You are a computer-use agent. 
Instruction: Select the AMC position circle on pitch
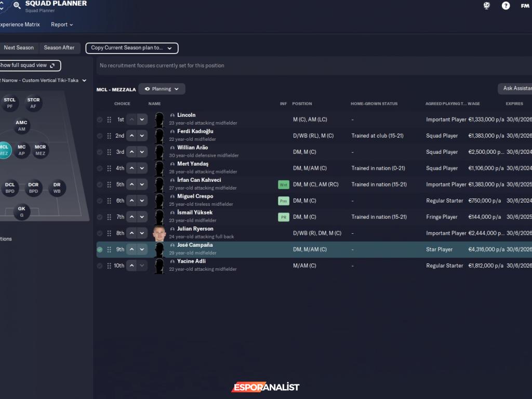pyautogui.click(x=21, y=126)
